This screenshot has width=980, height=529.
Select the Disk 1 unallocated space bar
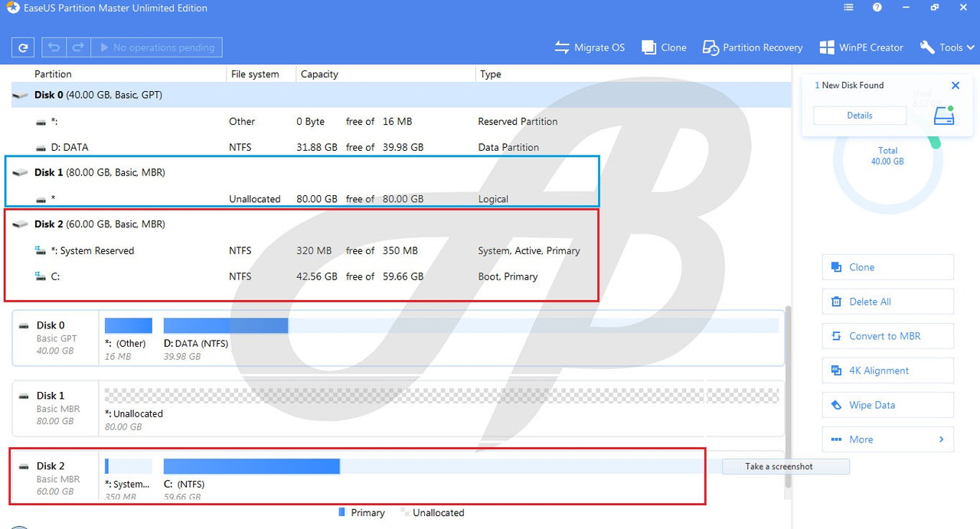pyautogui.click(x=442, y=396)
